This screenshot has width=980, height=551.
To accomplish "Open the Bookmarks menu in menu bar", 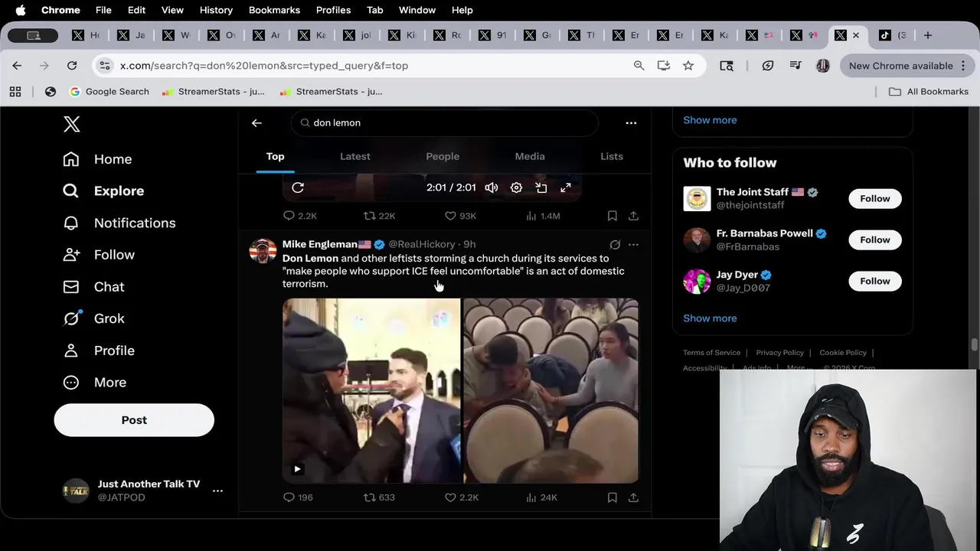I will click(274, 10).
